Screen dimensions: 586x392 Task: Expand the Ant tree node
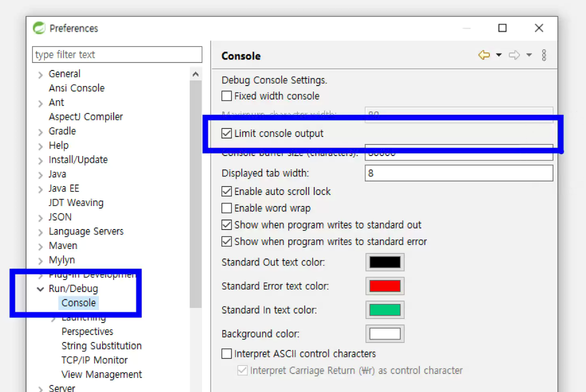(41, 103)
